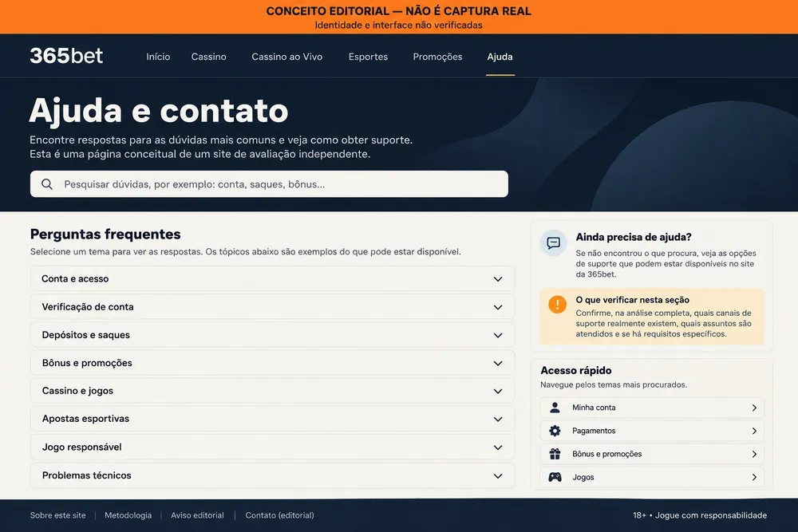Click the Ajuda e contato page title
Image resolution: width=798 pixels, height=532 pixels.
tap(159, 110)
